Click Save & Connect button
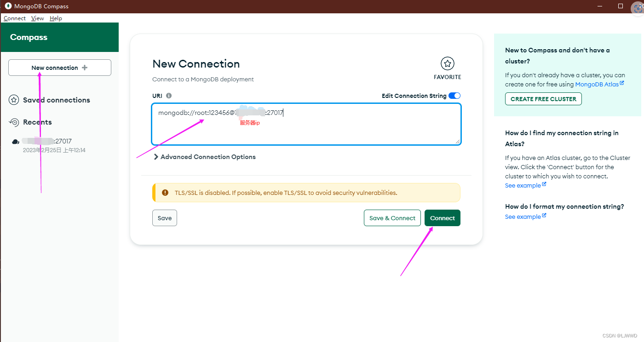644x342 pixels. tap(392, 218)
